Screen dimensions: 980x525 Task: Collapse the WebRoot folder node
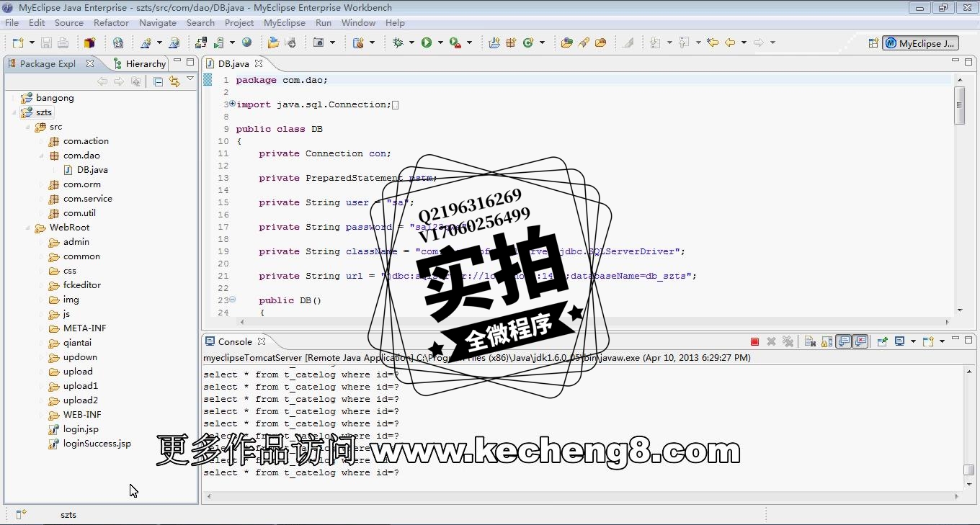(x=27, y=228)
